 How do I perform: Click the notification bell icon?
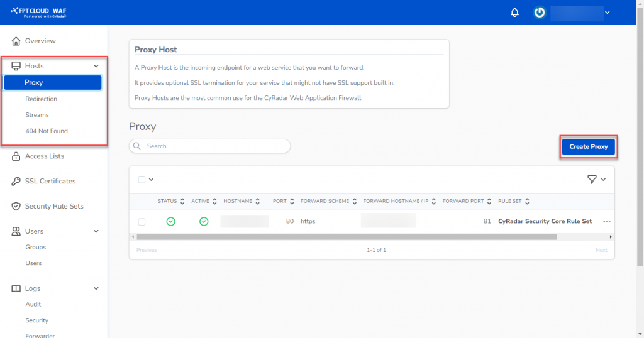point(514,13)
